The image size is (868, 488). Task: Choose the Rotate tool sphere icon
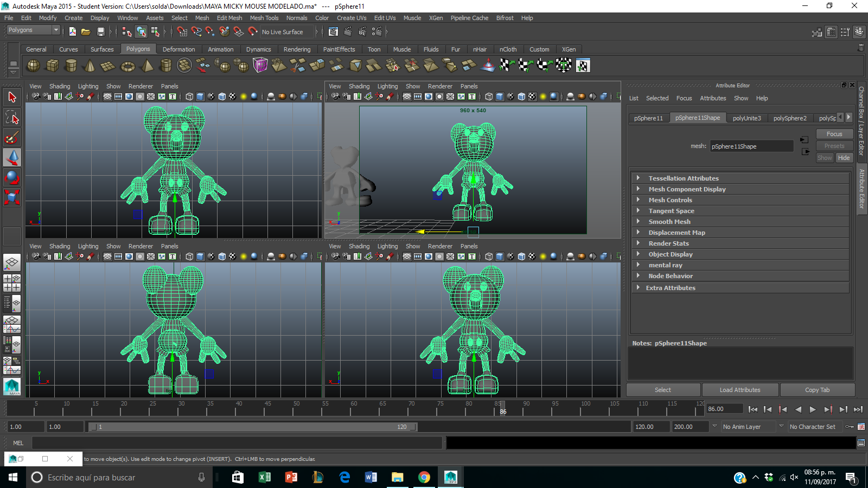coord(12,177)
